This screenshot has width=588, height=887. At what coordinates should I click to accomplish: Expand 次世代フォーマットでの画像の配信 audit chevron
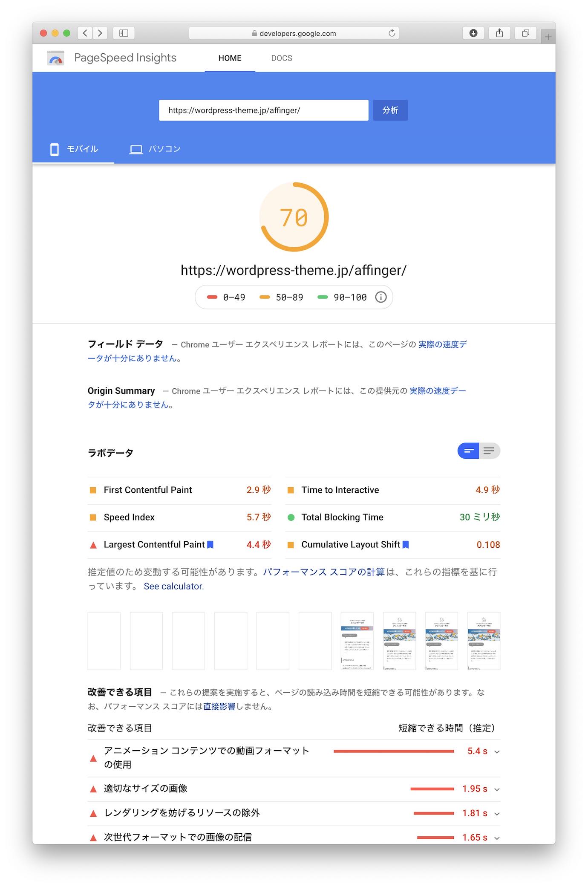click(497, 838)
